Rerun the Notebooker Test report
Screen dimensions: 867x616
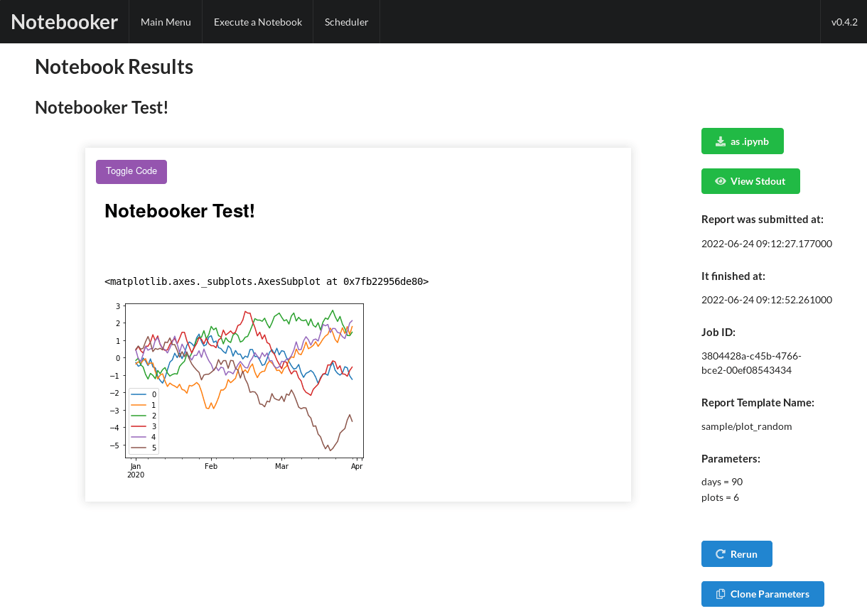(736, 553)
